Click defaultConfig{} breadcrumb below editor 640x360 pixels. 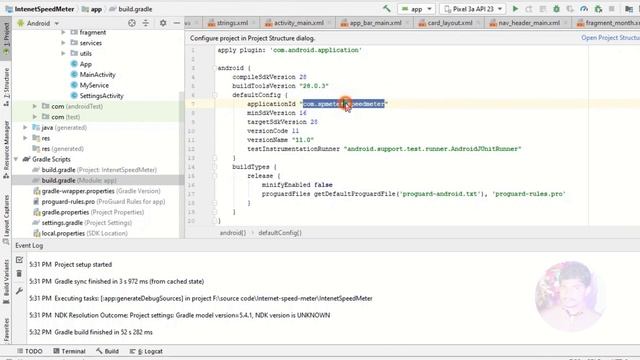pos(280,233)
